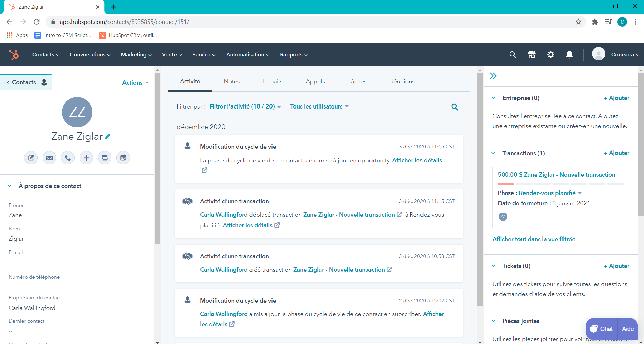The width and height of the screenshot is (644, 344).
Task: Collapse the Transactions (1) section
Action: [493, 153]
